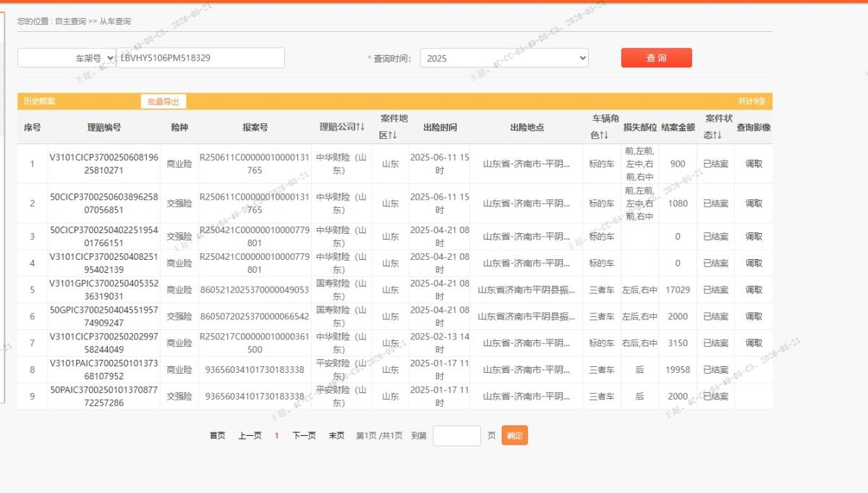868x493 pixels.
Task: Open the 车架号 search type dropdown
Action: point(67,58)
